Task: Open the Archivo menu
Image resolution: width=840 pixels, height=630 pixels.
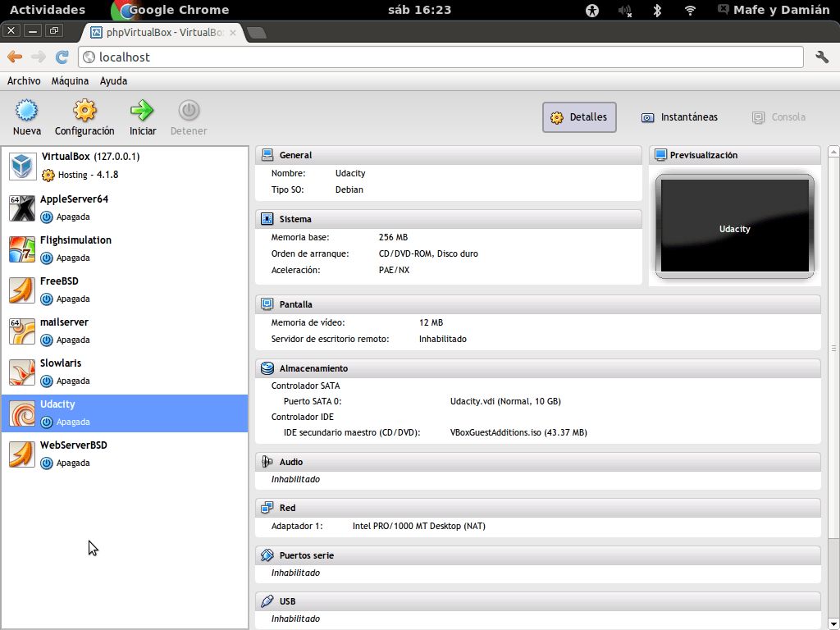Action: [x=24, y=80]
